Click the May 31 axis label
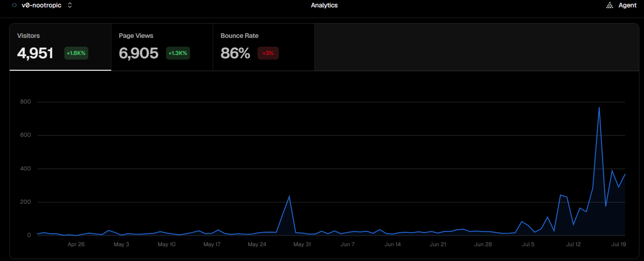This screenshot has width=644, height=261. coord(302,244)
